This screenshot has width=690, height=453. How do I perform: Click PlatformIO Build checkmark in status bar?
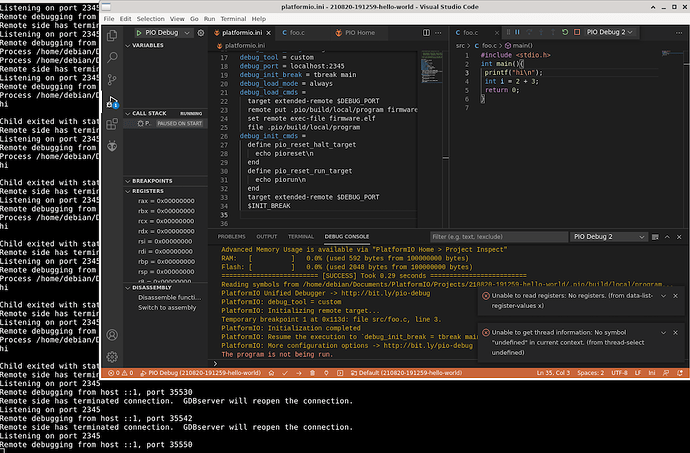pos(285,373)
